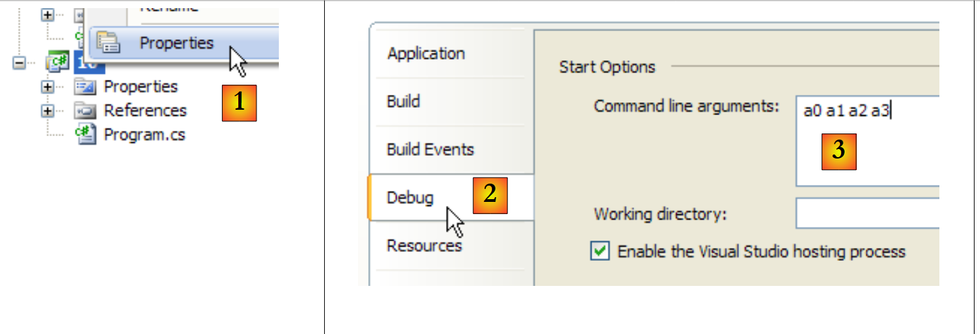The height and width of the screenshot is (334, 980).
Task: Select the Debug tab
Action: (x=409, y=197)
